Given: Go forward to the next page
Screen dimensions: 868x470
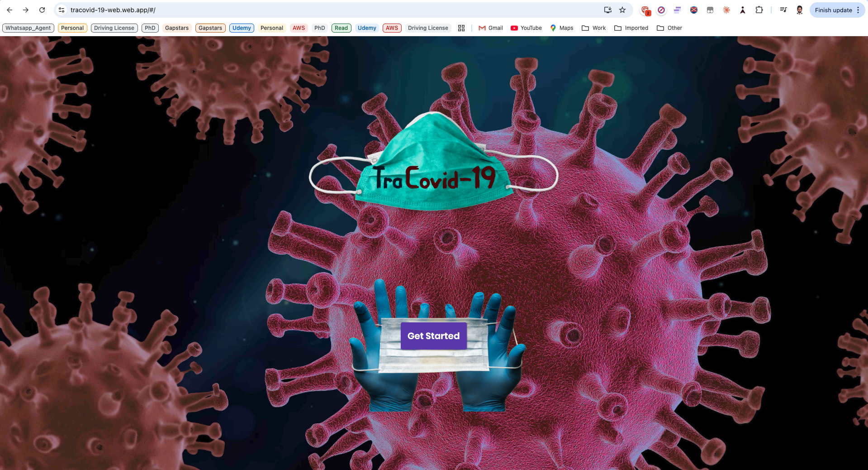Looking at the screenshot, I should pos(26,10).
